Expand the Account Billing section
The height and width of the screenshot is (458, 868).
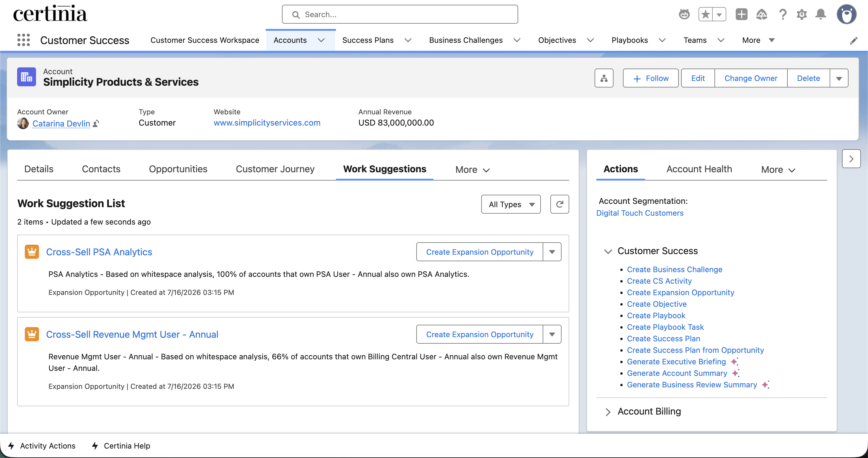(608, 412)
